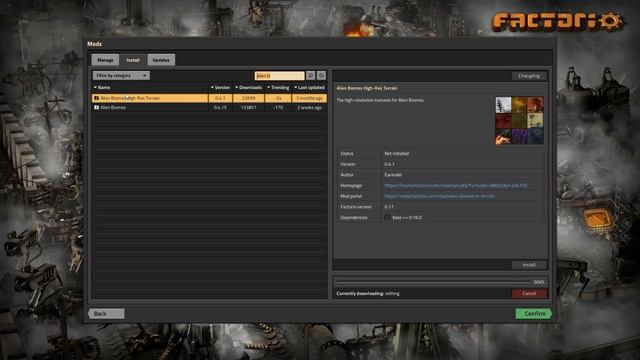The width and height of the screenshot is (640, 360).
Task: Switch to the Manage tab
Action: [x=105, y=60]
